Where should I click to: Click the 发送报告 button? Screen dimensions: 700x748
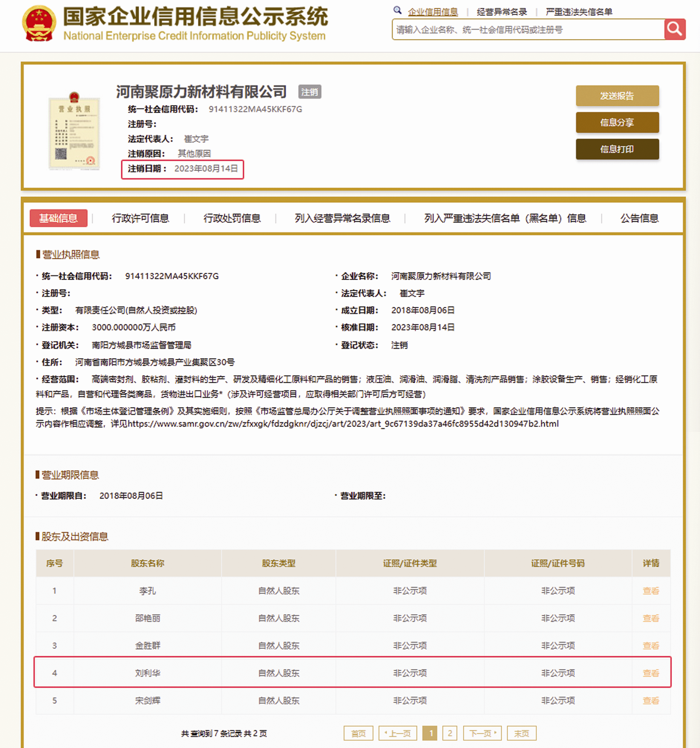(617, 96)
